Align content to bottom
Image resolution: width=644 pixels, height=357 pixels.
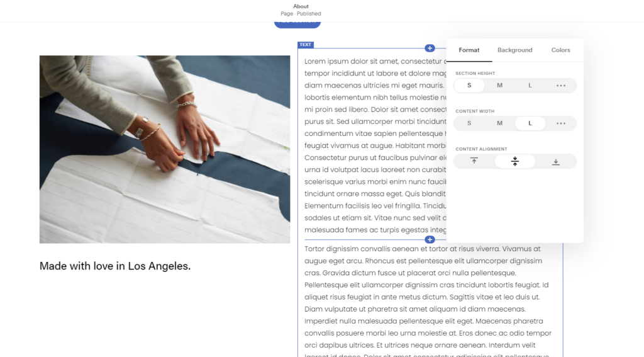(555, 161)
